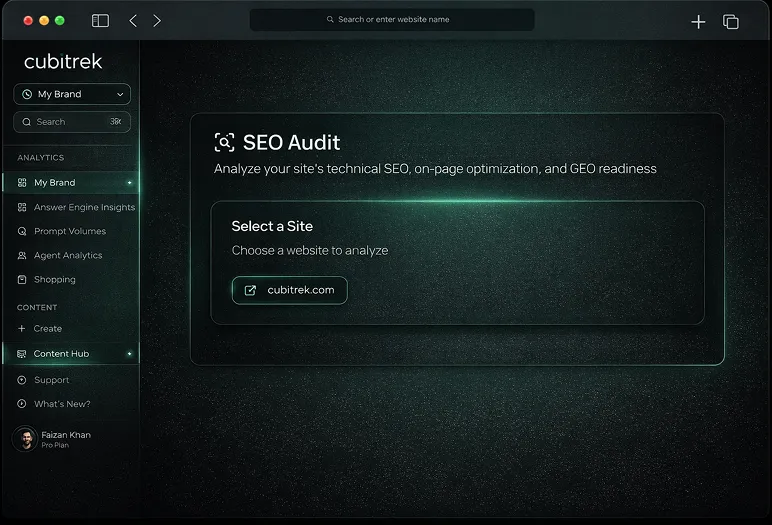Go back with the left arrow

point(133,21)
